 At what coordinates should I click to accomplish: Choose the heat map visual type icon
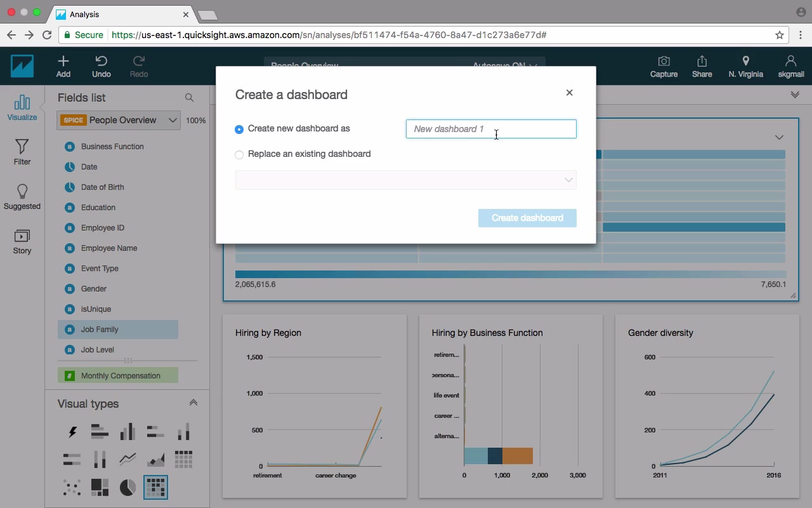155,488
